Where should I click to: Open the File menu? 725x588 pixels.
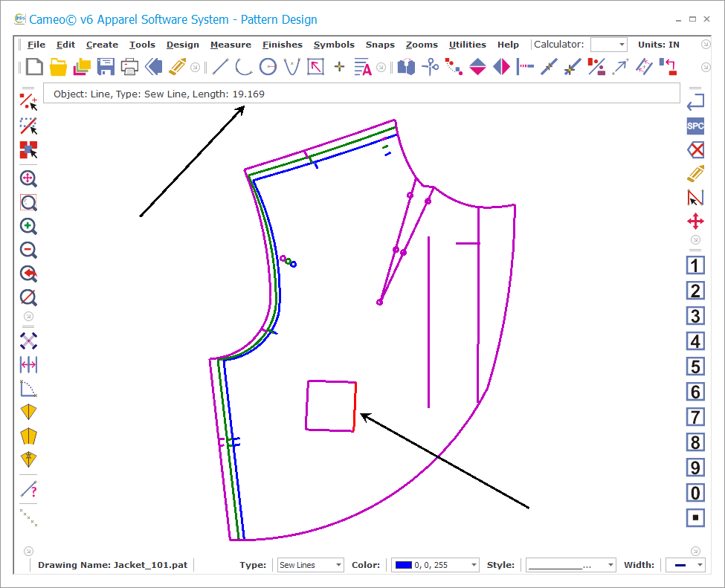36,45
